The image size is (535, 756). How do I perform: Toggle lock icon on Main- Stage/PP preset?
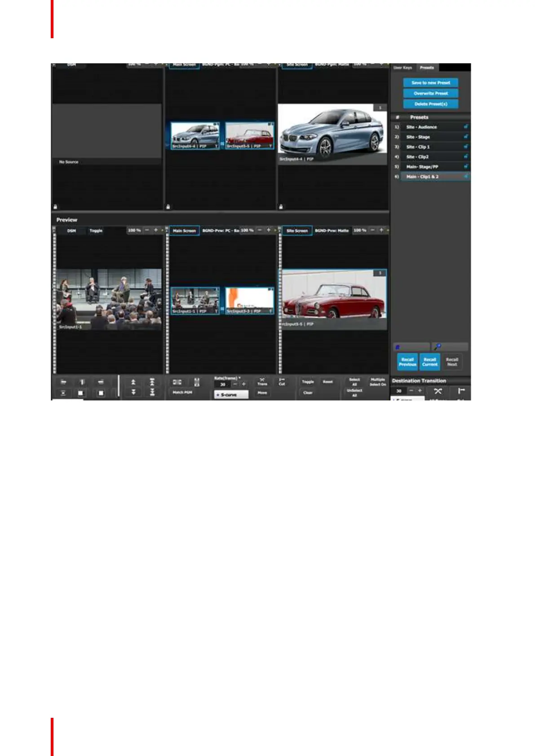pos(466,167)
